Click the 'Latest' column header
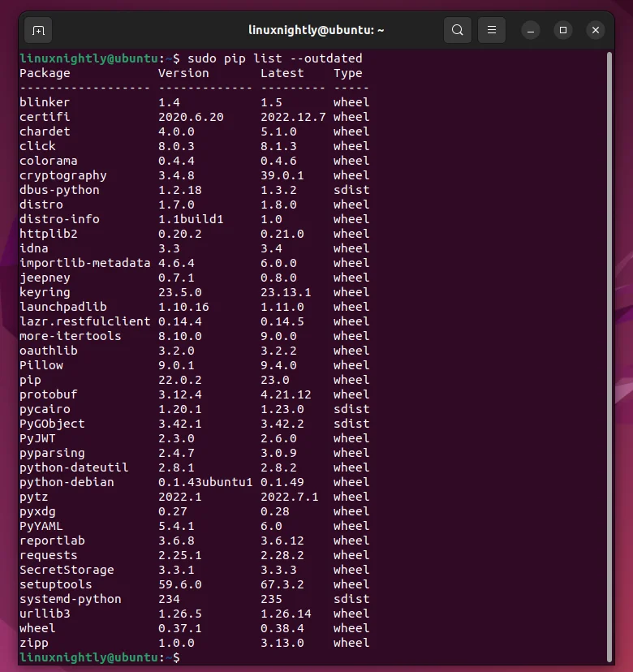Viewport: 633px width, 672px height. [282, 73]
